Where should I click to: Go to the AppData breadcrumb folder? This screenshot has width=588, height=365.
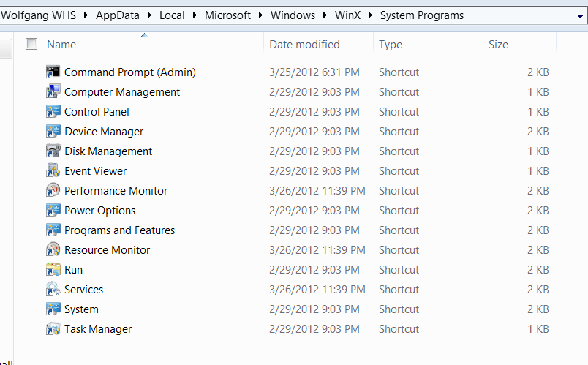[x=117, y=15]
